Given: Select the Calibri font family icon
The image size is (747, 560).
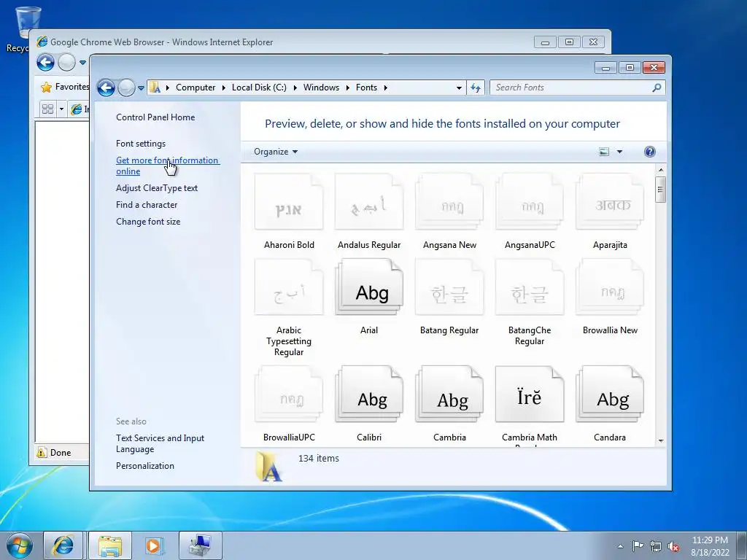Looking at the screenshot, I should point(369,394).
